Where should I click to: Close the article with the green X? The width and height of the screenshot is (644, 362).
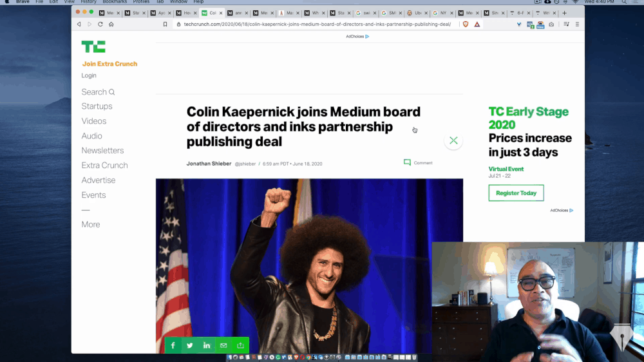click(453, 140)
